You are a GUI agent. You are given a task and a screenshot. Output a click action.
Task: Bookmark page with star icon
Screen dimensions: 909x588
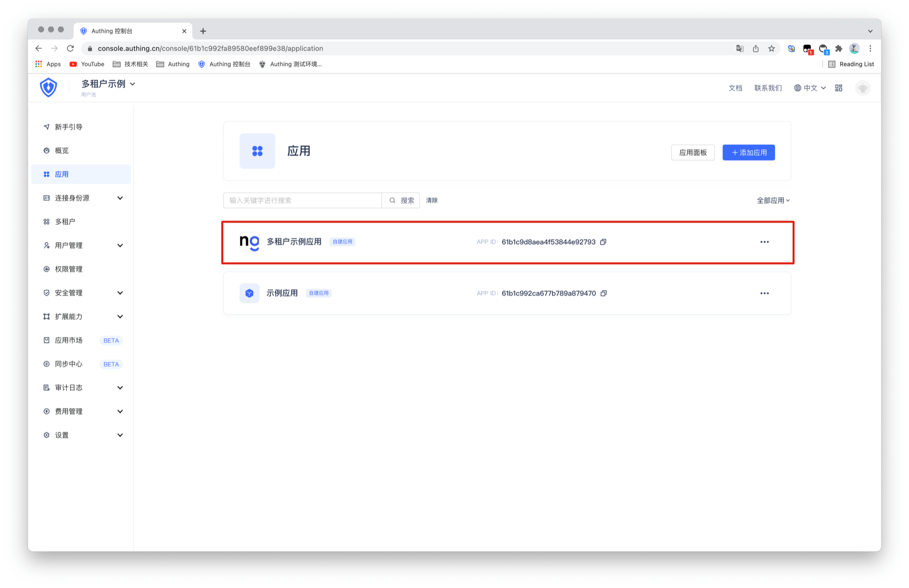[x=772, y=48]
